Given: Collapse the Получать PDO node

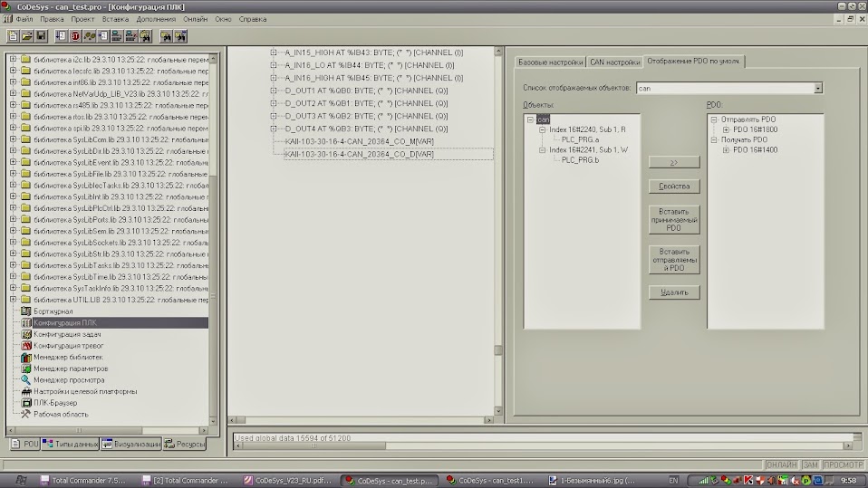Looking at the screenshot, I should tap(714, 140).
